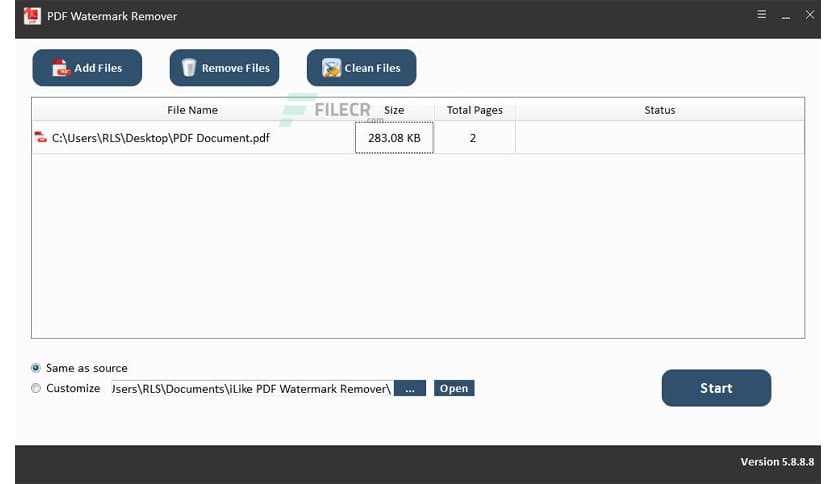Close the PDF Watermark Remover window
The width and height of the screenshot is (836, 484).
pos(810,15)
